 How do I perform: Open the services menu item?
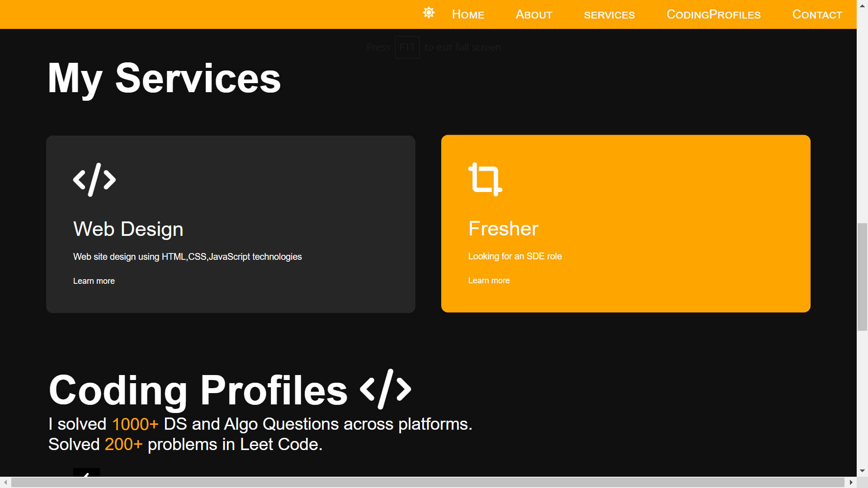tap(609, 15)
